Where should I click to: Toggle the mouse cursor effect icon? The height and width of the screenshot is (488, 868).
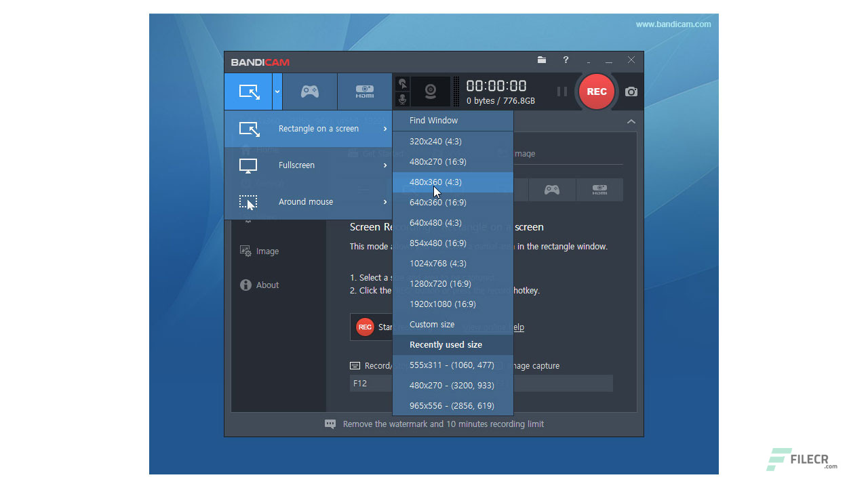click(x=402, y=83)
